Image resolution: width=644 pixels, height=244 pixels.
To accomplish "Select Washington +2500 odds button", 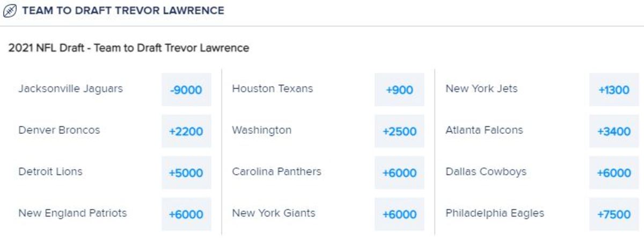I will [x=399, y=131].
